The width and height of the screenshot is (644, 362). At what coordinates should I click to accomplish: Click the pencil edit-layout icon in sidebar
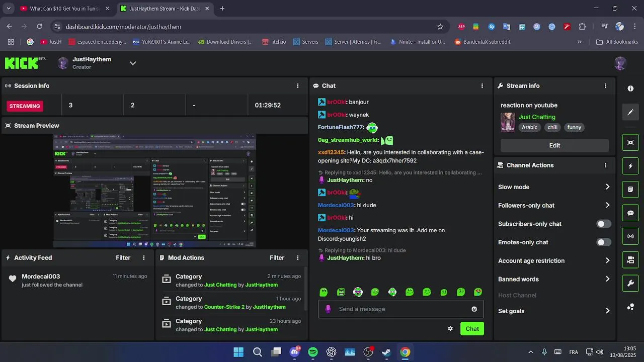(x=630, y=112)
